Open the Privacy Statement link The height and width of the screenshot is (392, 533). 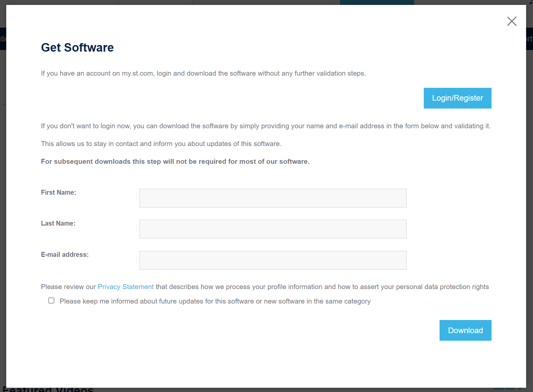point(126,287)
